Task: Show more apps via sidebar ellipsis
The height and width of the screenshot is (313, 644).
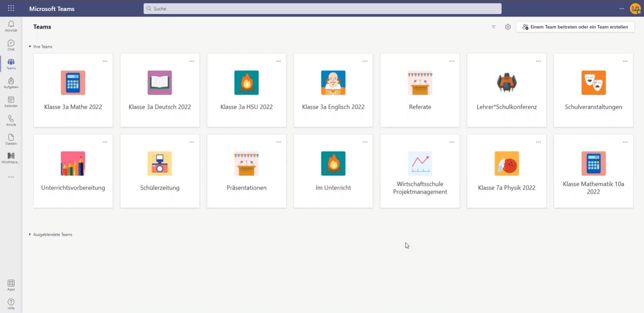Action: (11, 177)
